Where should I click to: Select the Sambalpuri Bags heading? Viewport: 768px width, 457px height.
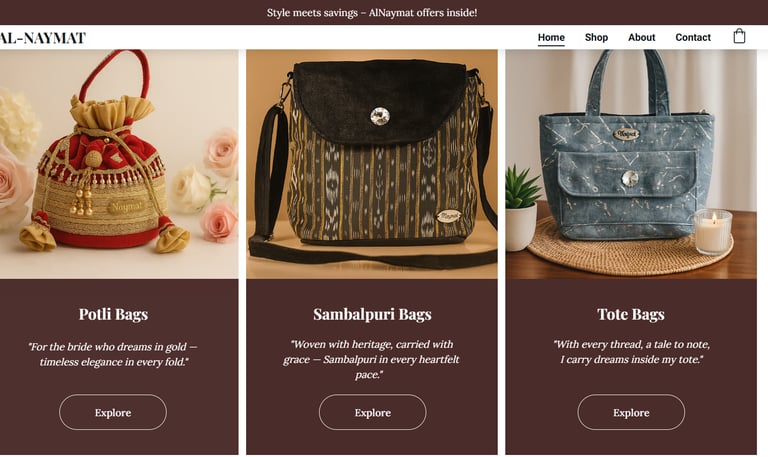tap(372, 314)
